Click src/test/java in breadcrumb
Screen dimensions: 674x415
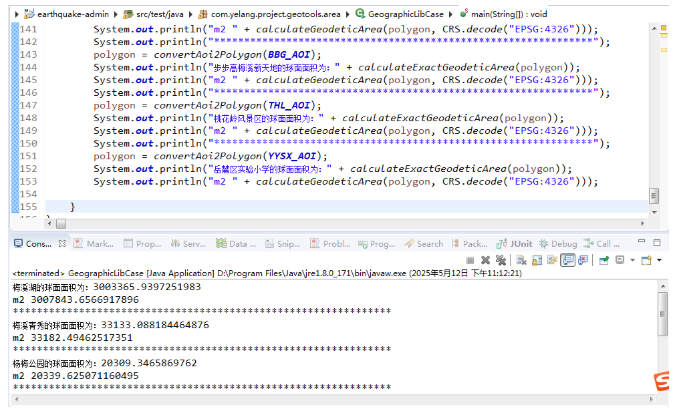tap(160, 14)
